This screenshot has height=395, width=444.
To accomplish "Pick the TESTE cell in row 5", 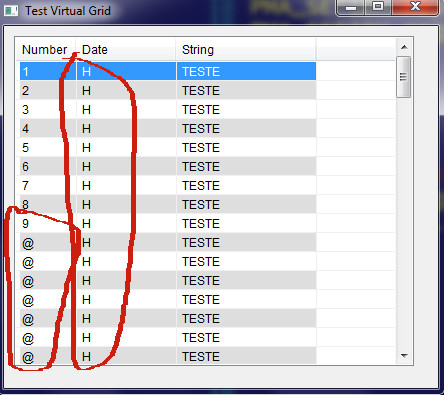I will [246, 147].
